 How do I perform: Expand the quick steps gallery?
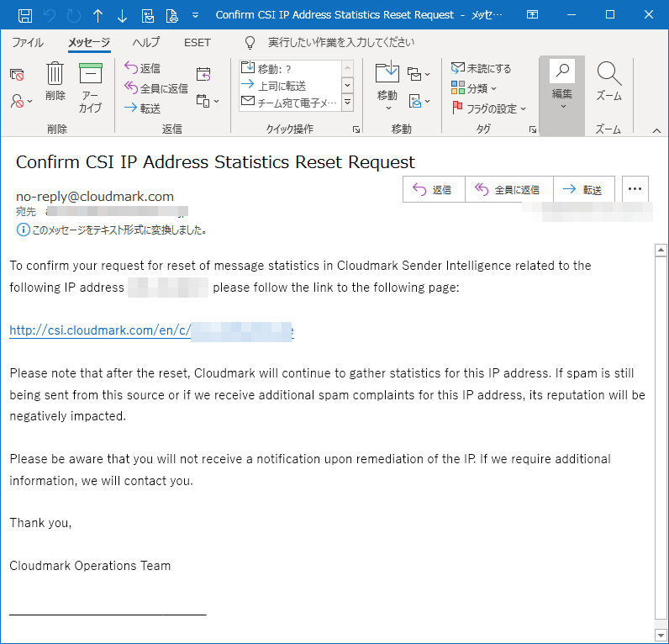(x=348, y=103)
